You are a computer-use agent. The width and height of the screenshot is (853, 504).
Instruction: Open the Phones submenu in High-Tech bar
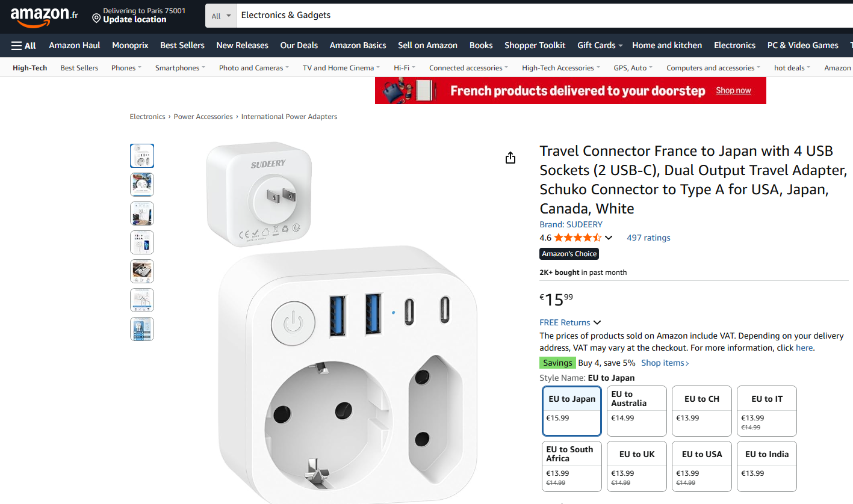pos(126,68)
